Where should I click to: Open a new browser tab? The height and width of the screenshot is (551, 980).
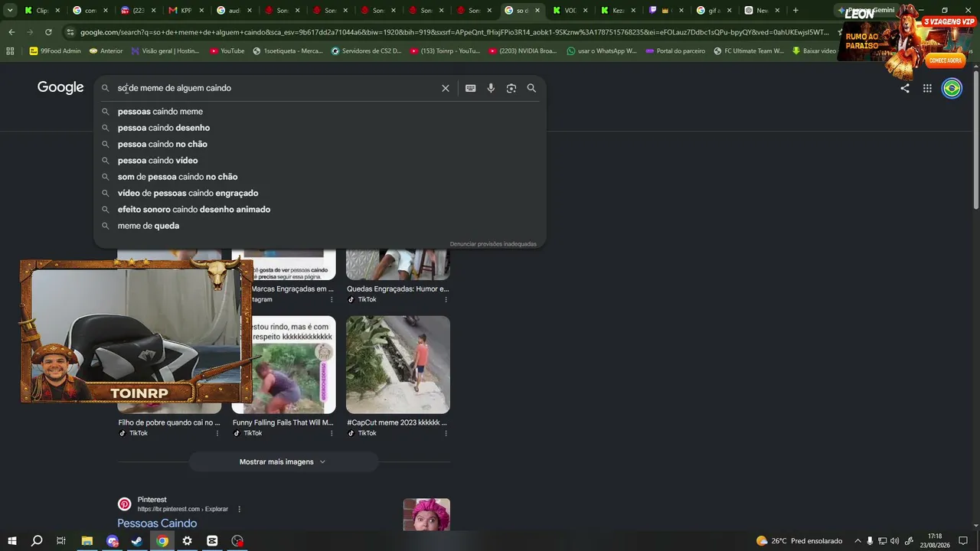point(795,11)
